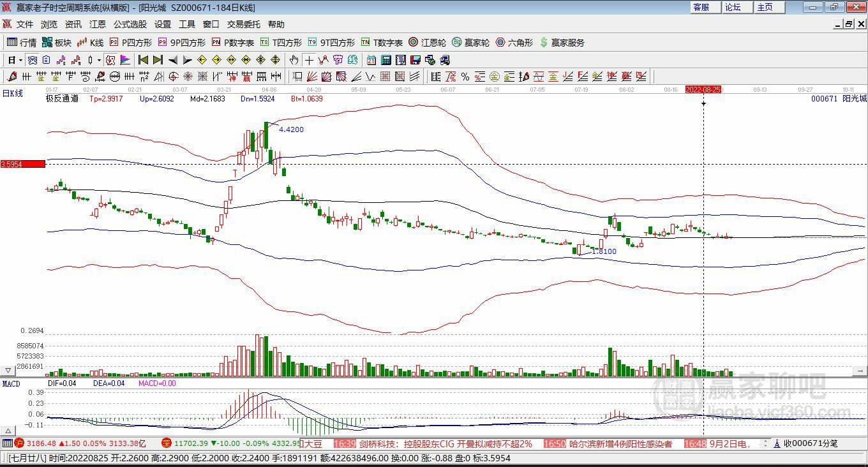Image resolution: width=868 pixels, height=467 pixels.
Task: Open the 帮助 menu
Action: [x=276, y=24]
